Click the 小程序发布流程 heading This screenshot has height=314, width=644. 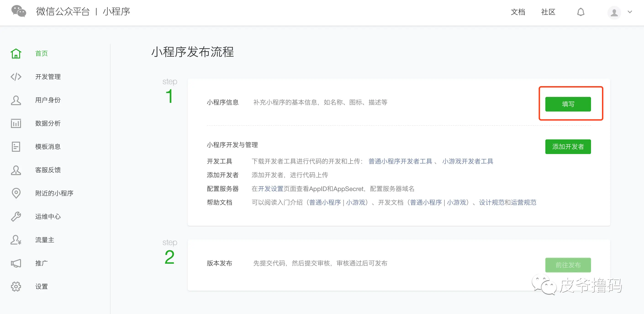tap(193, 52)
